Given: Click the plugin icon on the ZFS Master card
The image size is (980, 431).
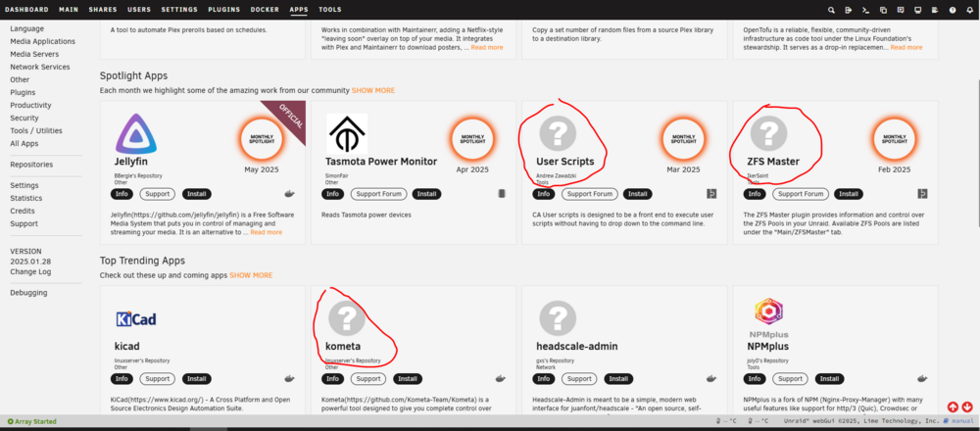Looking at the screenshot, I should (x=922, y=194).
